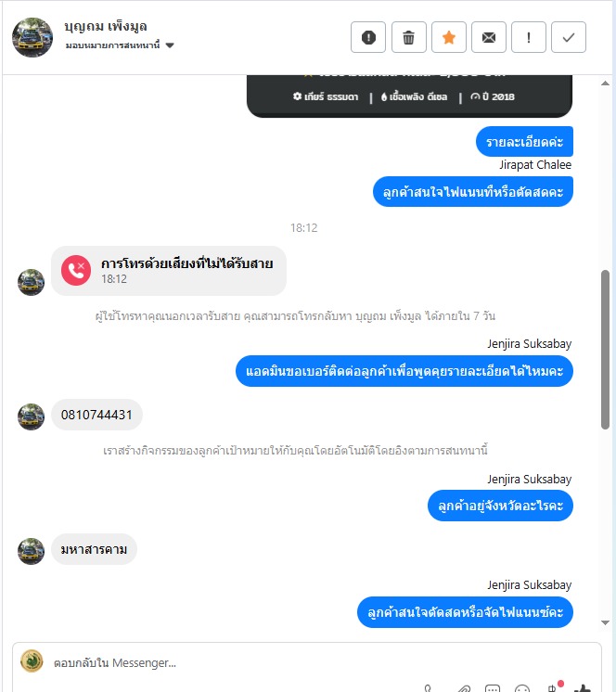Click the car listing card with year 2018
The height and width of the screenshot is (692, 616).
point(409,96)
